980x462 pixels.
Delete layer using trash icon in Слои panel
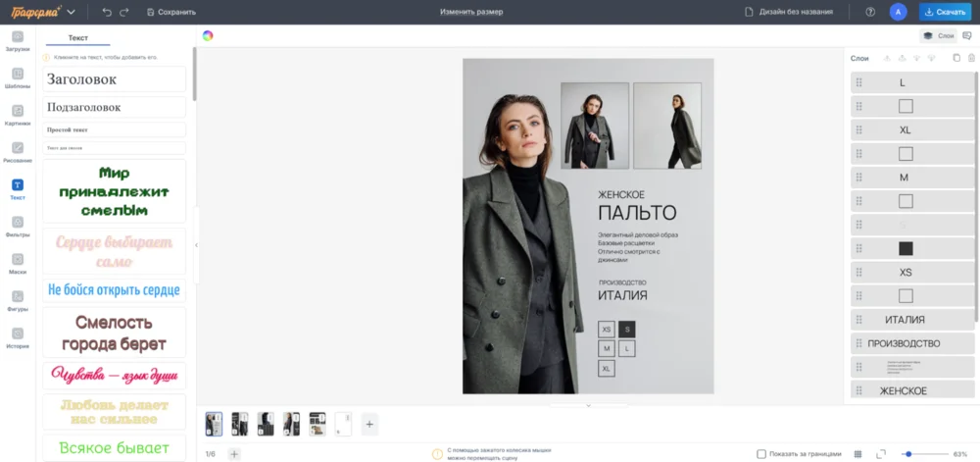(971, 58)
